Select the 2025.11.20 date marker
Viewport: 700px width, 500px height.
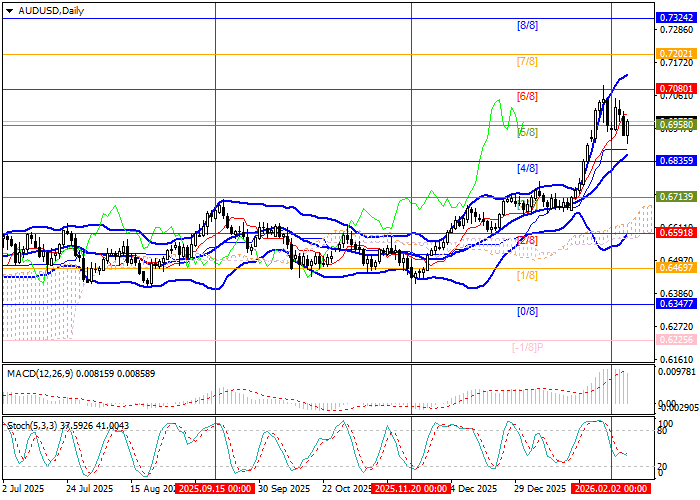click(412, 490)
